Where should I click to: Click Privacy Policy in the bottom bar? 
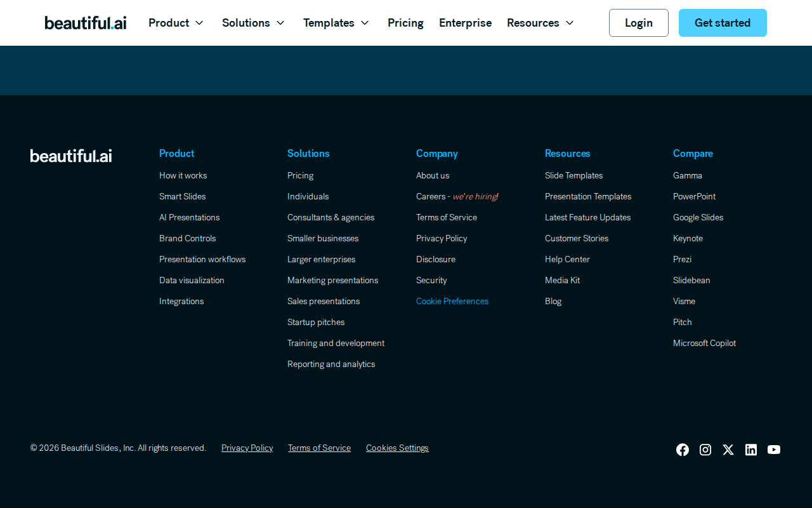coord(247,448)
